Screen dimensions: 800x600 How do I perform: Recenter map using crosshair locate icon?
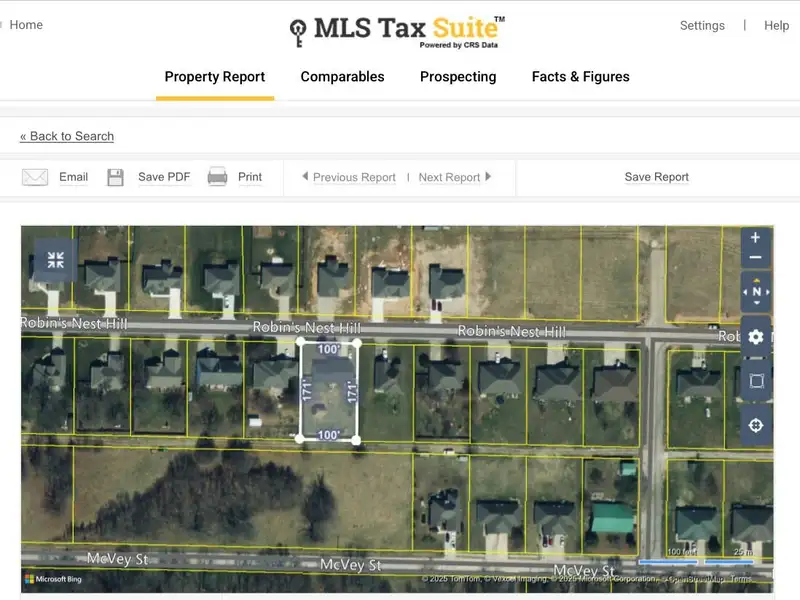[x=755, y=425]
